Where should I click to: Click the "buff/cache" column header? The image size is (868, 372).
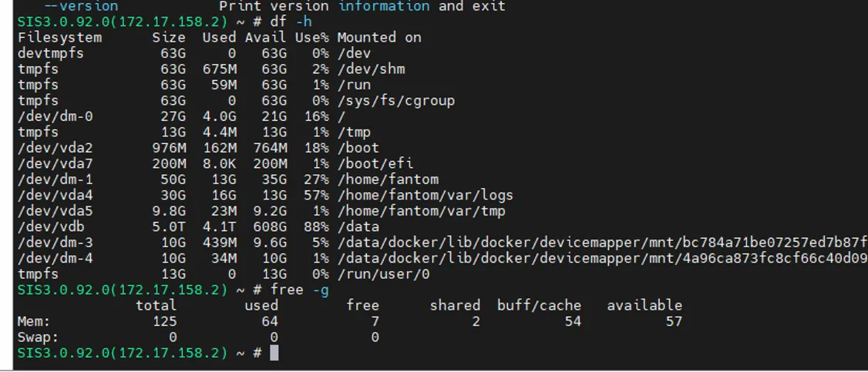pos(539,305)
